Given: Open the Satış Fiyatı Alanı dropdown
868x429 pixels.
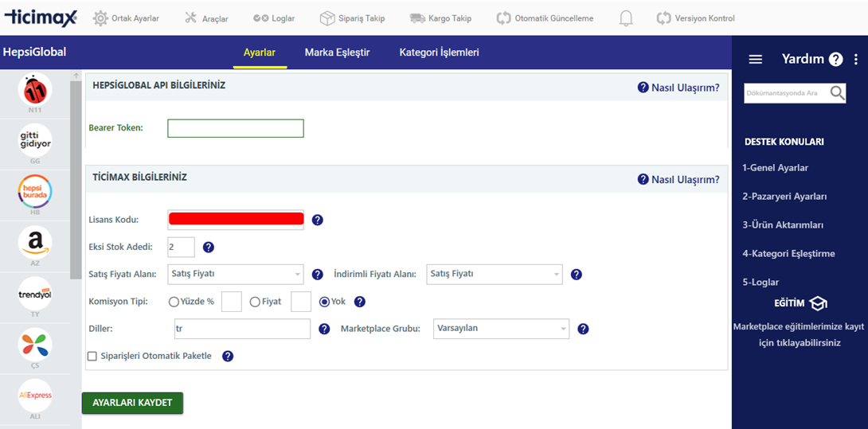Looking at the screenshot, I should [235, 274].
